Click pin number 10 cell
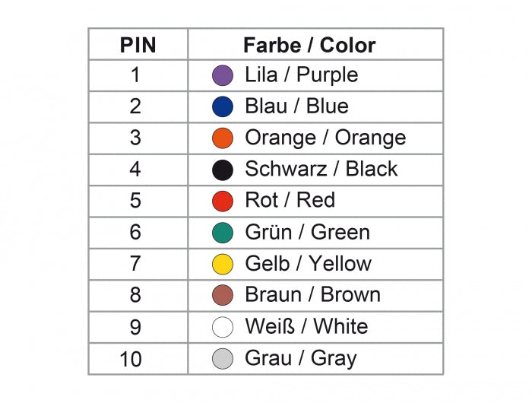 coord(131,359)
